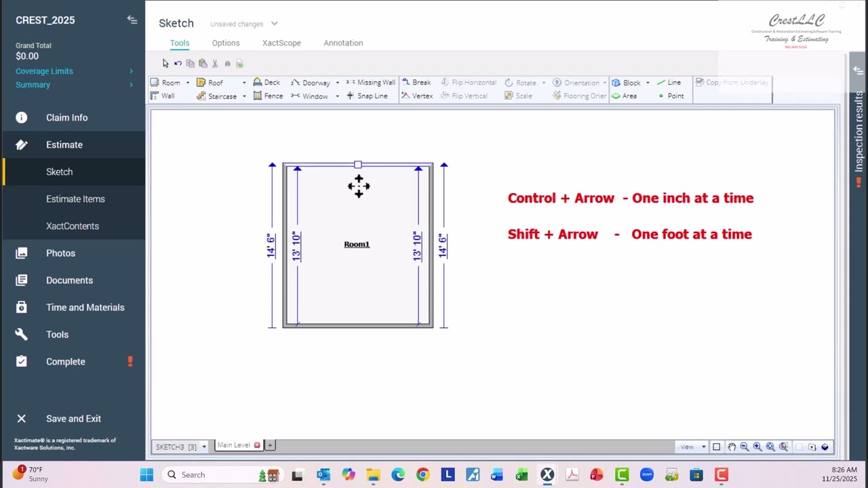Click the taskbar Search box

(224, 474)
